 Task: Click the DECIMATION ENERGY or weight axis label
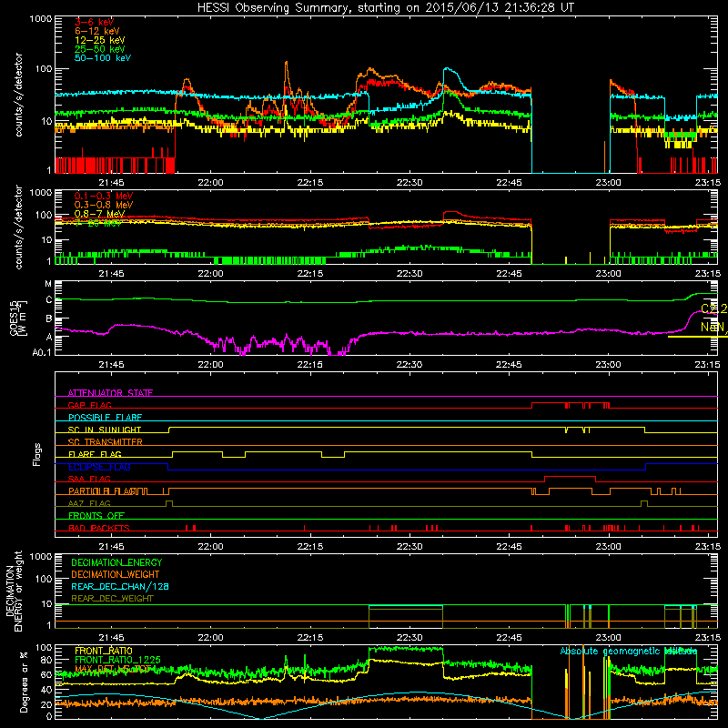point(14,591)
